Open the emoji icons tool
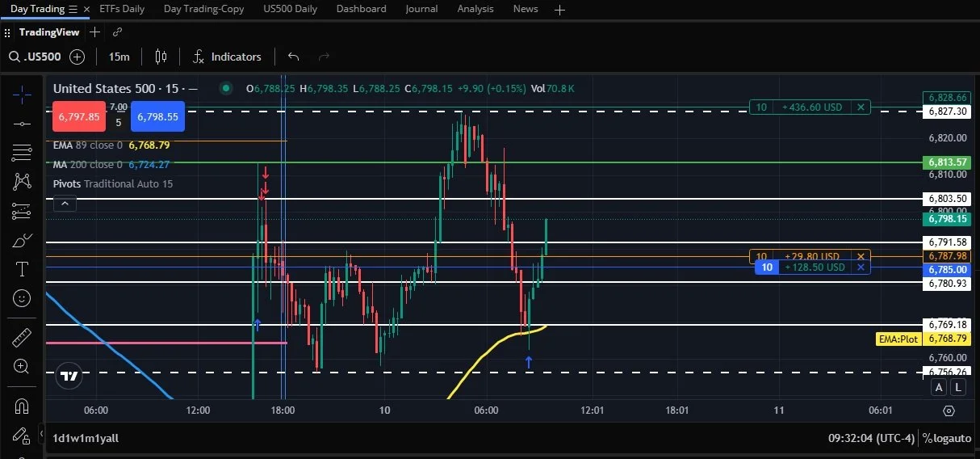Screen dimensions: 980x459 pos(22,298)
